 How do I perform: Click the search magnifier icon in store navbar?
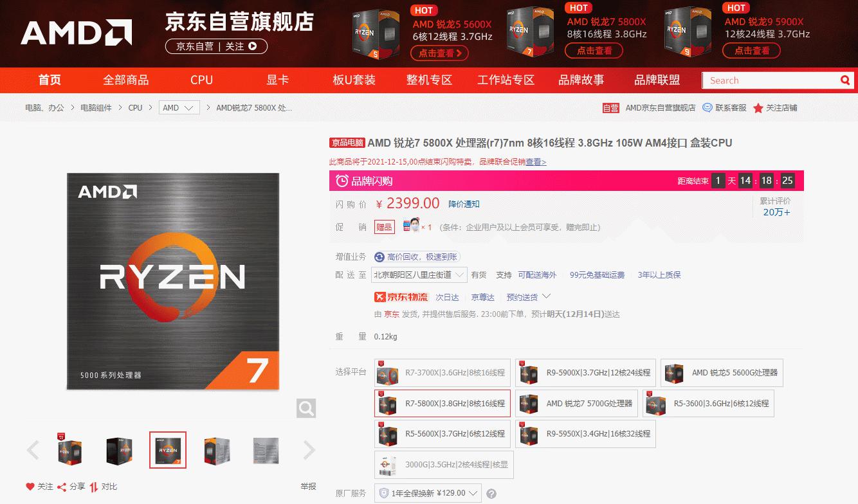click(x=845, y=80)
